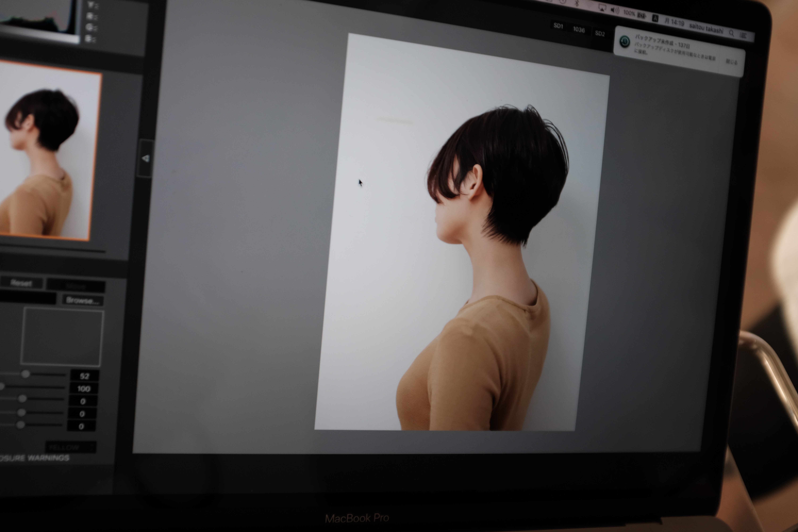The height and width of the screenshot is (532, 798).
Task: Open the saitou takashi user menu
Action: pyautogui.click(x=706, y=28)
